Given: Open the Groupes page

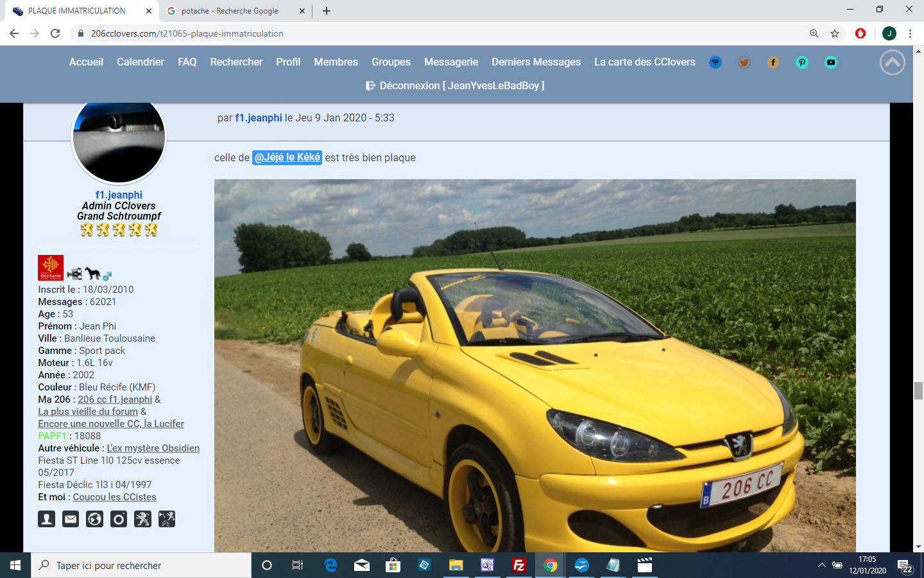Looking at the screenshot, I should (x=391, y=62).
